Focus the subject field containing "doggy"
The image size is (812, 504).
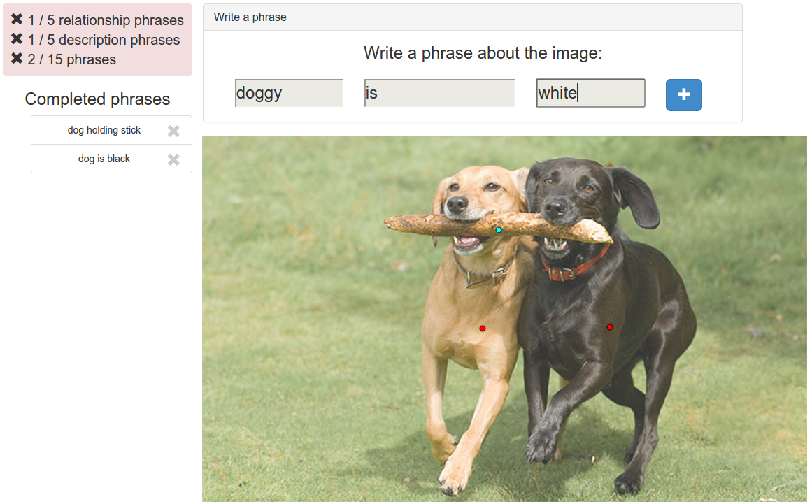(x=289, y=93)
